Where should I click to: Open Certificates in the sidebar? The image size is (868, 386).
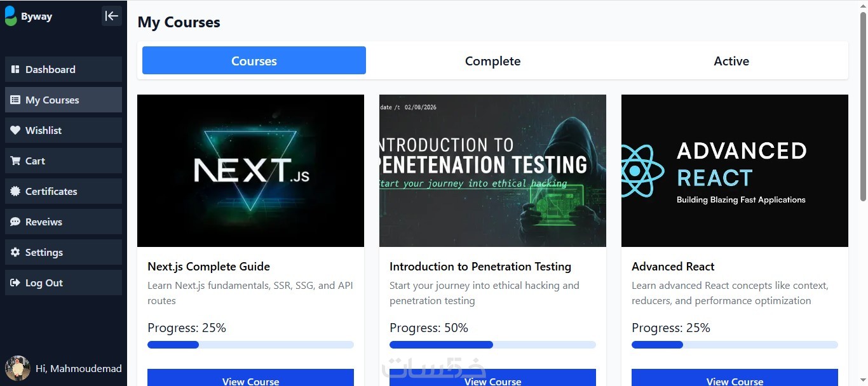tap(64, 191)
